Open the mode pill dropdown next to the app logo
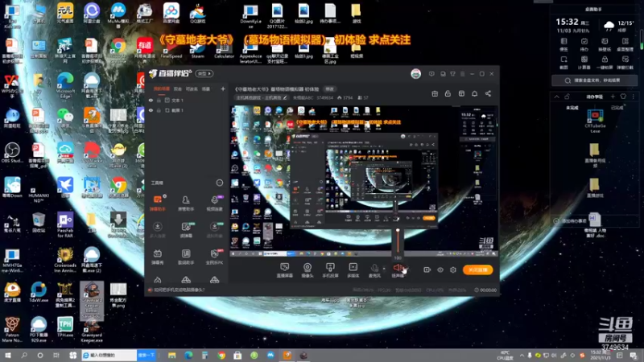Image resolution: width=644 pixels, height=362 pixels. click(x=204, y=73)
